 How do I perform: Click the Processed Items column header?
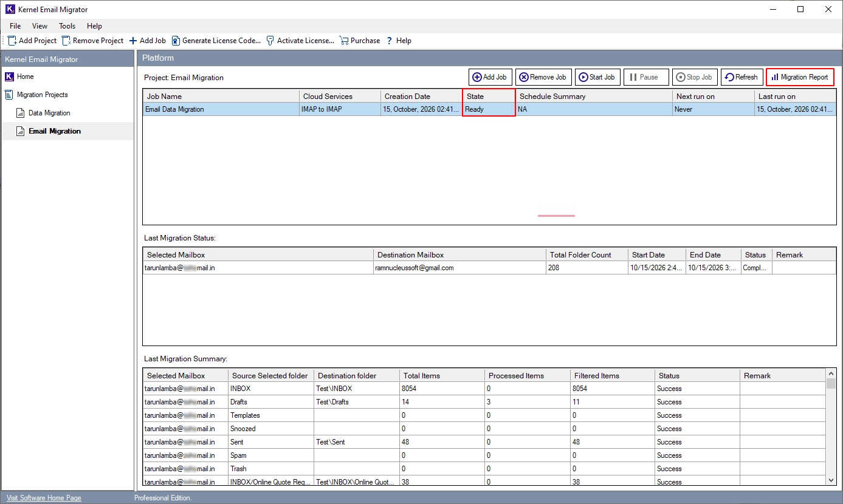527,376
